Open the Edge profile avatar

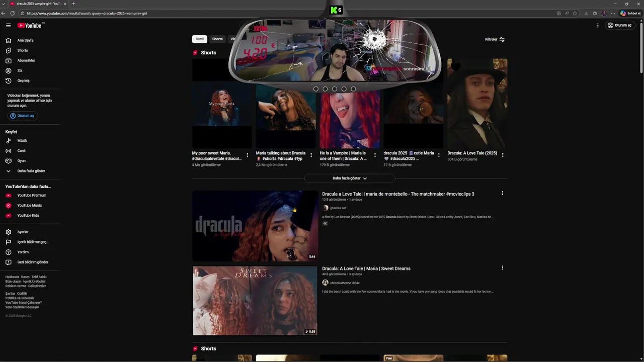pyautogui.click(x=604, y=13)
